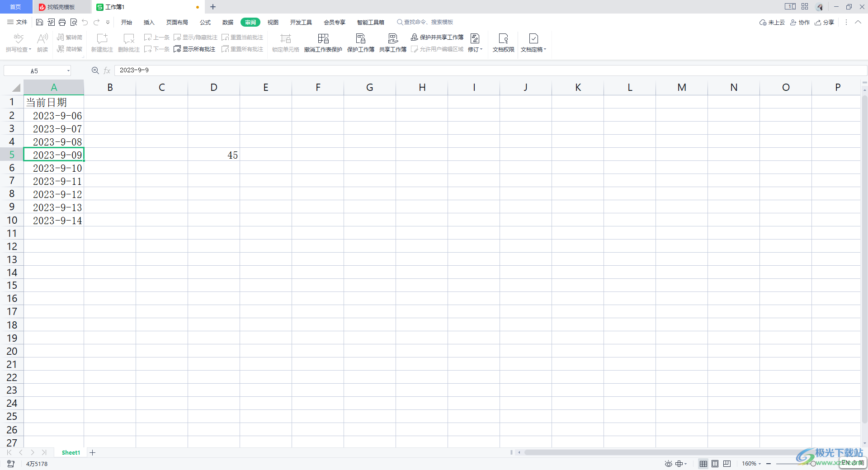
Task: Toggle 显示/隐藏批注 show or hide comment
Action: pyautogui.click(x=196, y=37)
